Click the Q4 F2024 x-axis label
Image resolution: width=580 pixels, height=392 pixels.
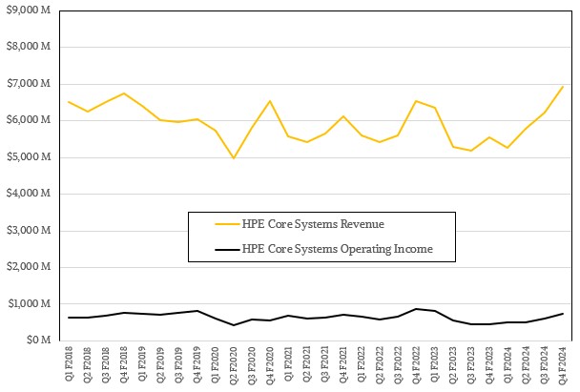click(x=563, y=364)
